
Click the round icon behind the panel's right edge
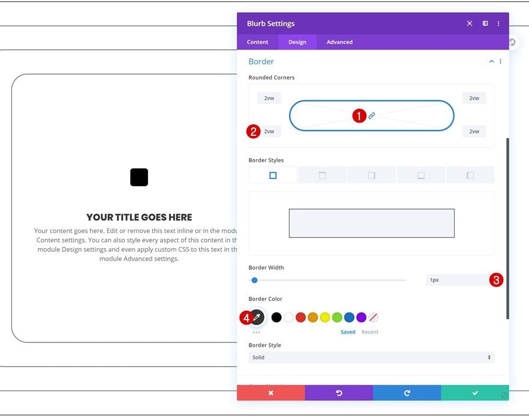[513, 42]
